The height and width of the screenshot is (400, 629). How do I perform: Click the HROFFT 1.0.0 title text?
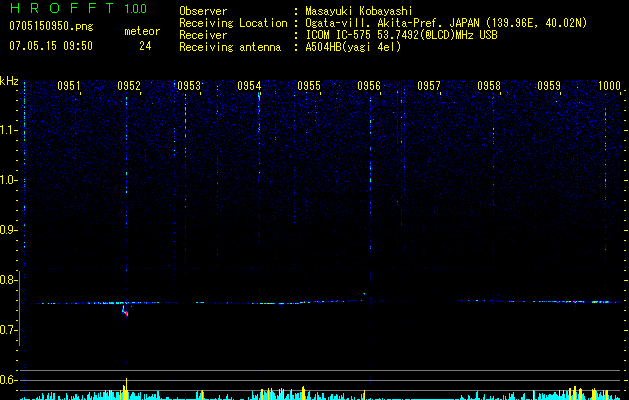click(x=78, y=8)
